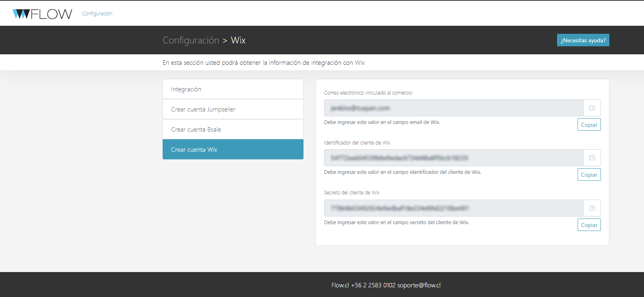Click the Wix breadcrumb title
The height and width of the screenshot is (297, 644).
point(238,40)
